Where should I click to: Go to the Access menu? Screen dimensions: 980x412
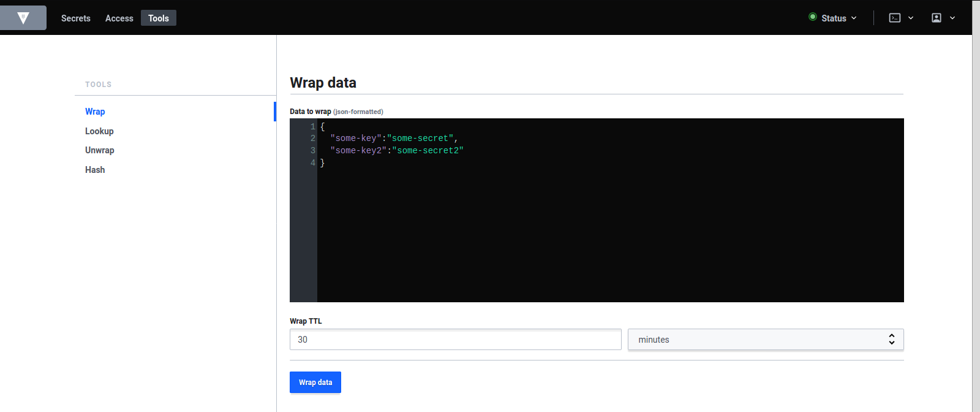tap(119, 18)
